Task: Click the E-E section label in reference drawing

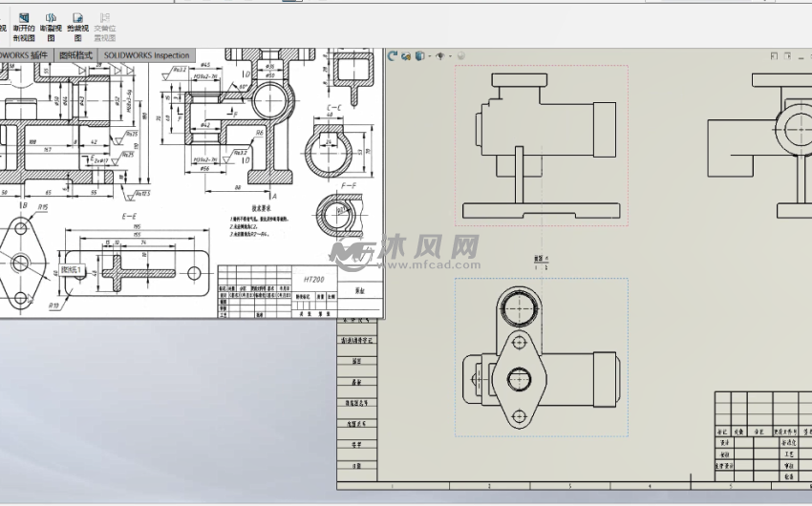Action: [x=130, y=217]
